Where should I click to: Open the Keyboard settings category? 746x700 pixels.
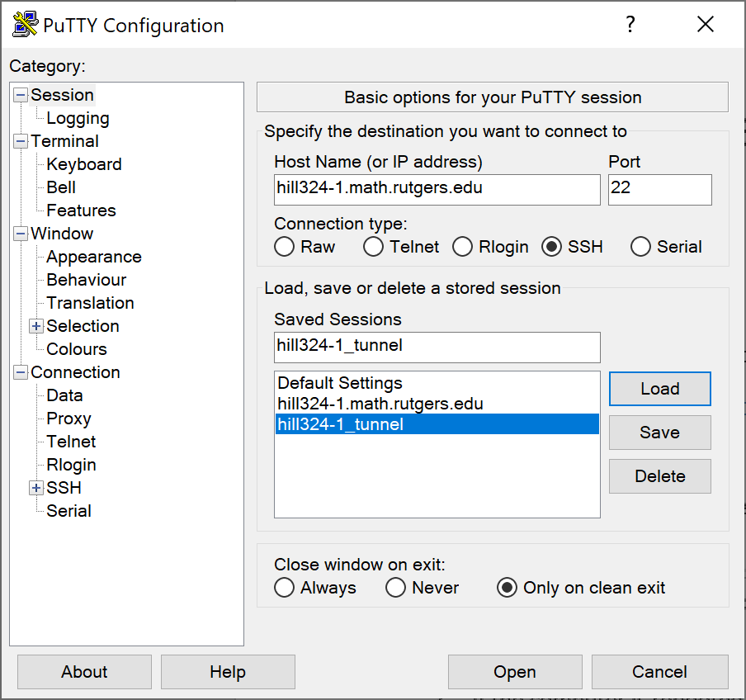84,164
